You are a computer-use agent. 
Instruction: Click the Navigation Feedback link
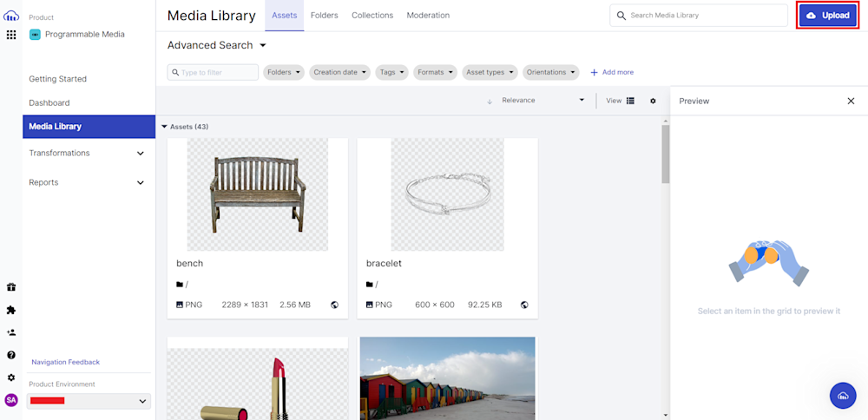pos(65,362)
